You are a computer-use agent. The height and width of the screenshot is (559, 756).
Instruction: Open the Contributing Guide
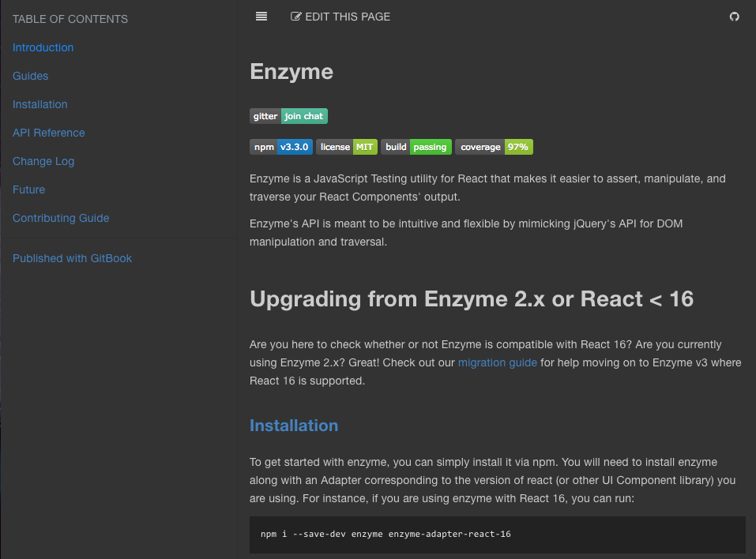click(61, 218)
